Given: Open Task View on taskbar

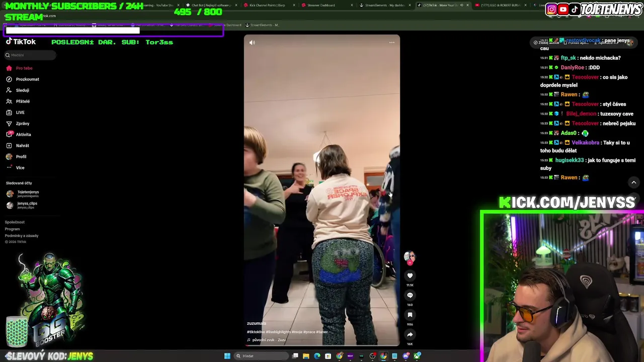Looking at the screenshot, I should click(x=295, y=356).
